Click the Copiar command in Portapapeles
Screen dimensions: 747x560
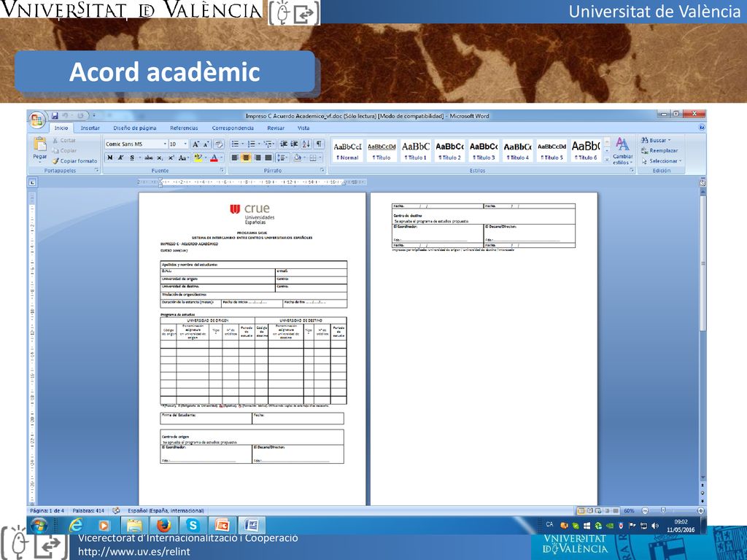click(64, 150)
